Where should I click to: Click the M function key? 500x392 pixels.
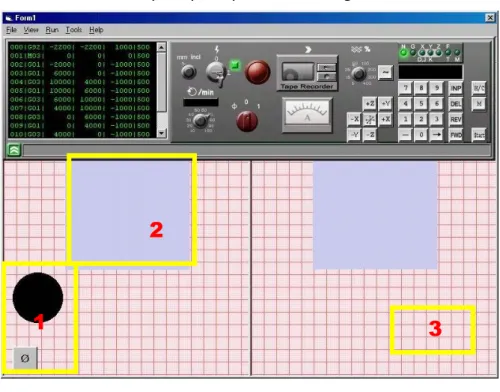coord(479,104)
